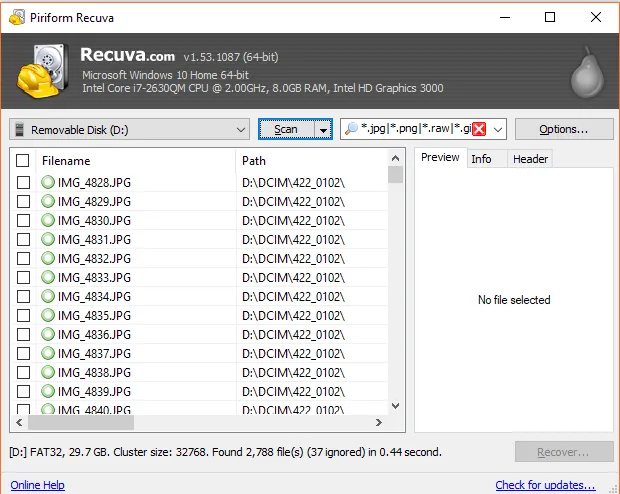Check the box for IMG_4828.JPG
Viewport: 620px width, 494px height.
click(23, 182)
